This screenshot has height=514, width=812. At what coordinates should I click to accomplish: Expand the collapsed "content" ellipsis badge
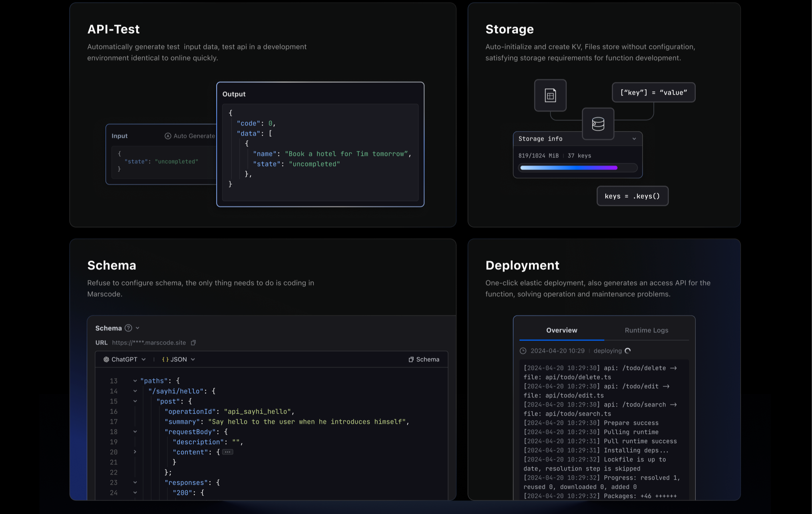pyautogui.click(x=228, y=452)
